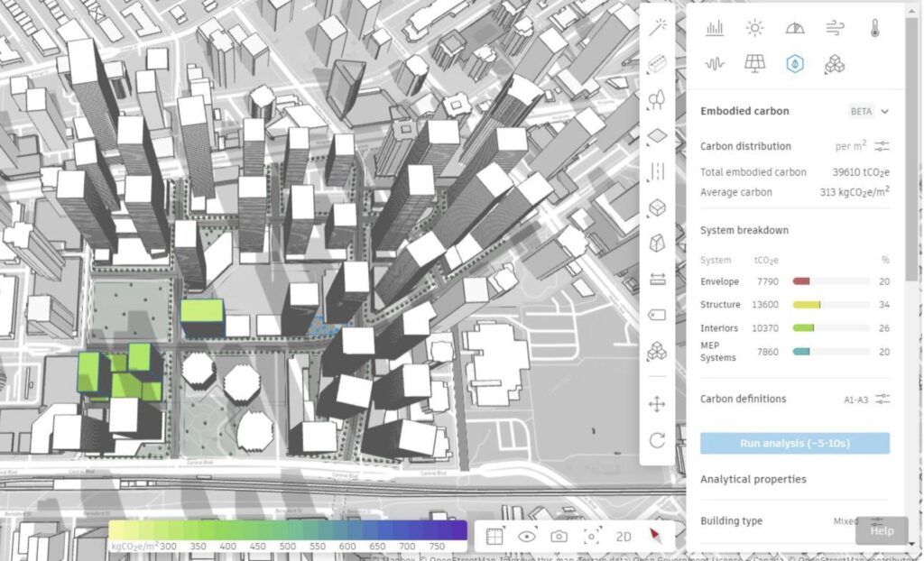Open Carbon definitions A1-A3 settings
Screen dimensions: 924x561
(882, 399)
